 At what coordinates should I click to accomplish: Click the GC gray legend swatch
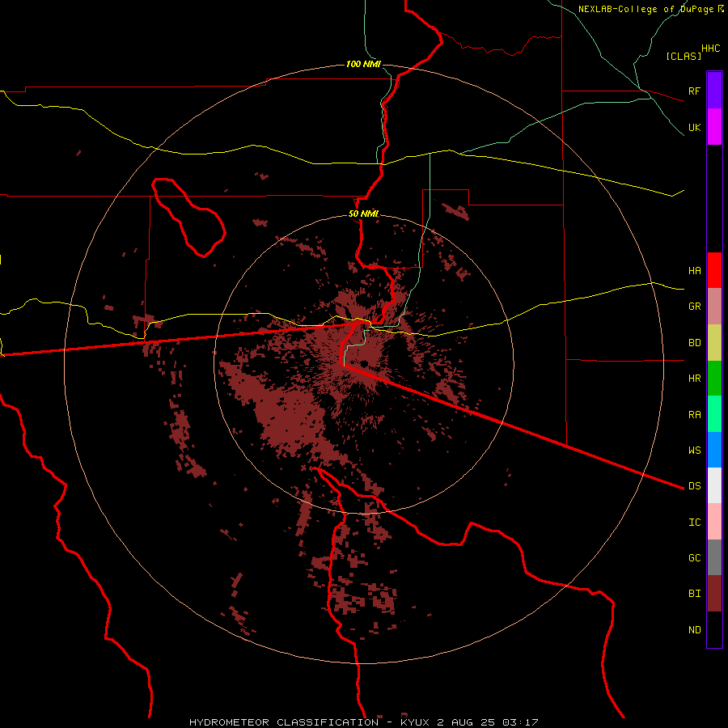pos(714,557)
